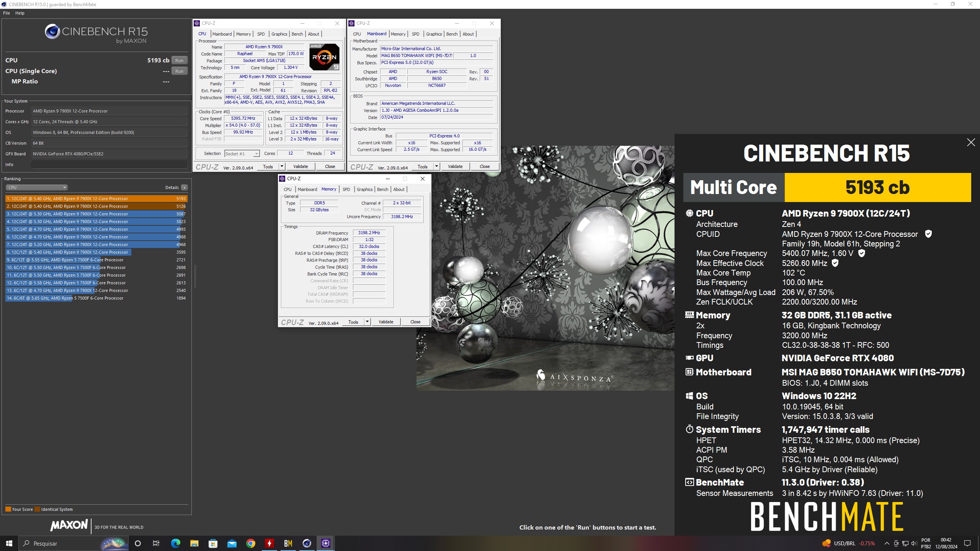Open the CPU ranking category dropdown
This screenshot has width=980, height=551.
click(37, 187)
